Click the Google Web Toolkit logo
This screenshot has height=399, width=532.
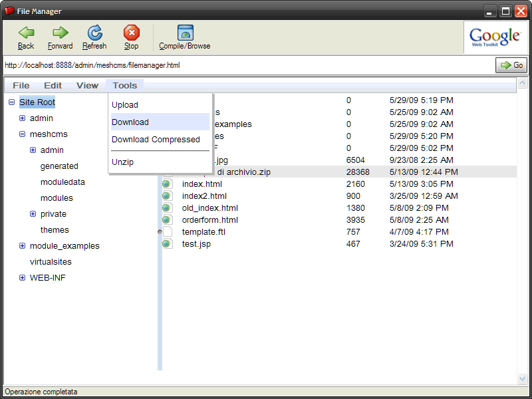click(x=495, y=37)
